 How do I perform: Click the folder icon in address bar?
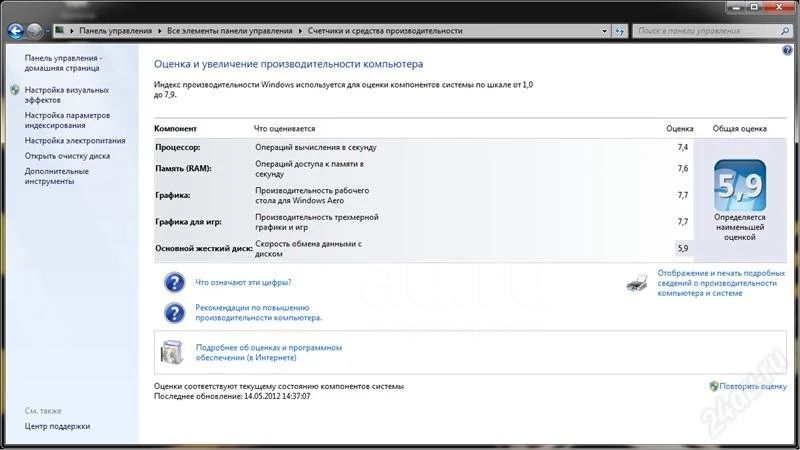(60, 30)
